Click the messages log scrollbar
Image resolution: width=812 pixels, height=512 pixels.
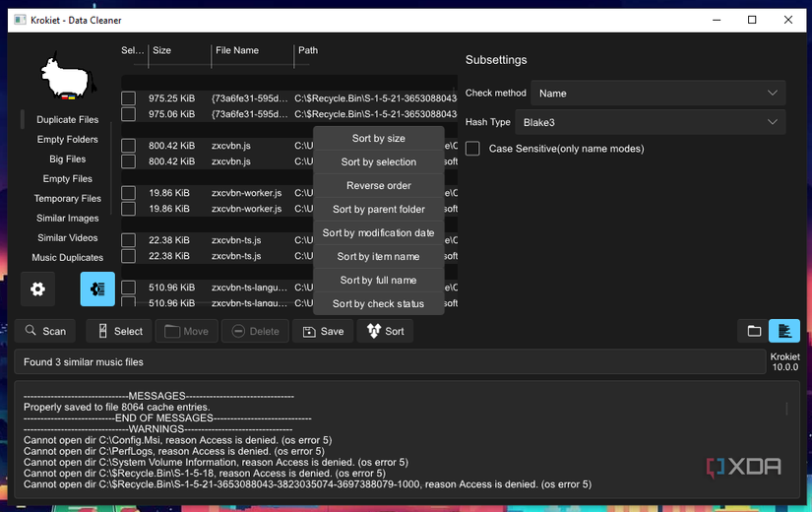pos(786,409)
